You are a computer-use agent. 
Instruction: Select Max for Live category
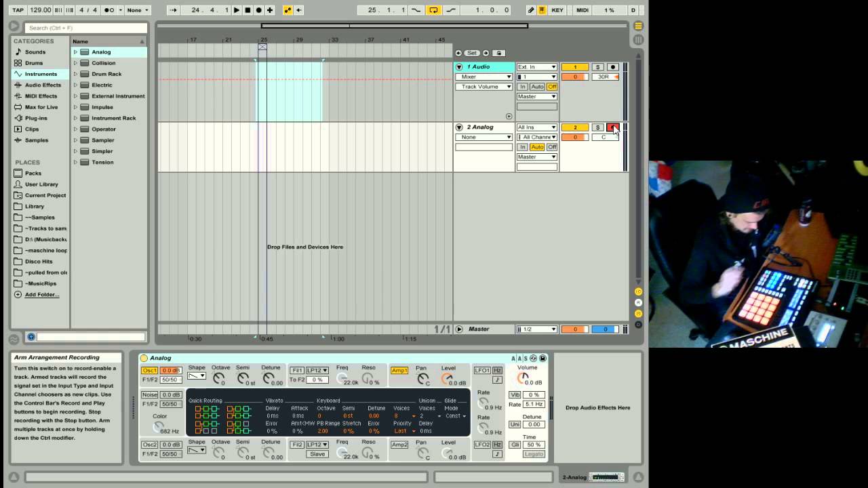coord(41,107)
